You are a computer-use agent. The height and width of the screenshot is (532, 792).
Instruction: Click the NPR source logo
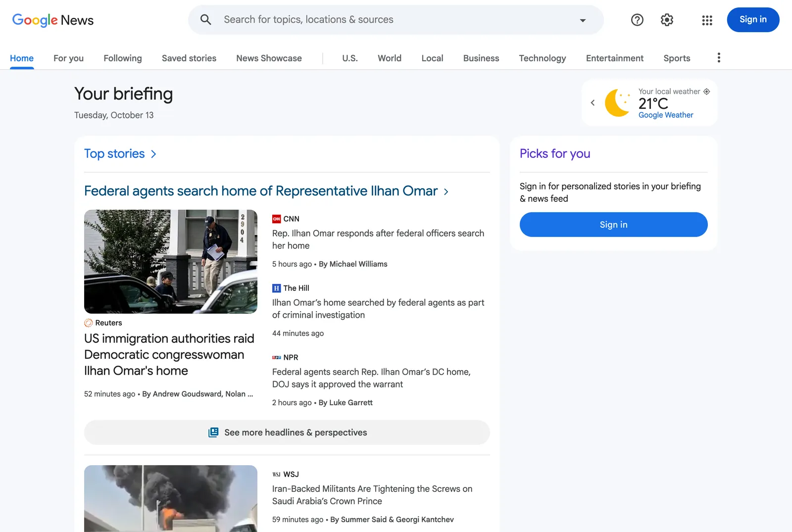[277, 357]
